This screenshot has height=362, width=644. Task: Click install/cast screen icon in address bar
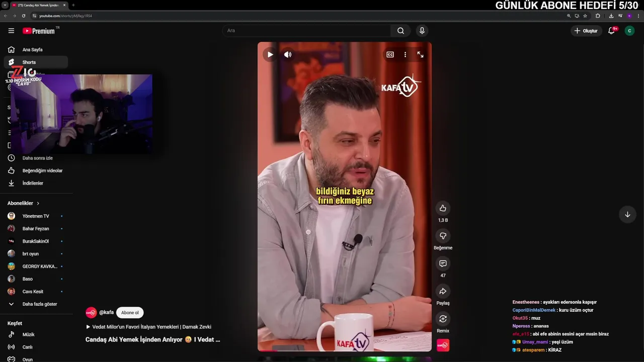coord(577,16)
